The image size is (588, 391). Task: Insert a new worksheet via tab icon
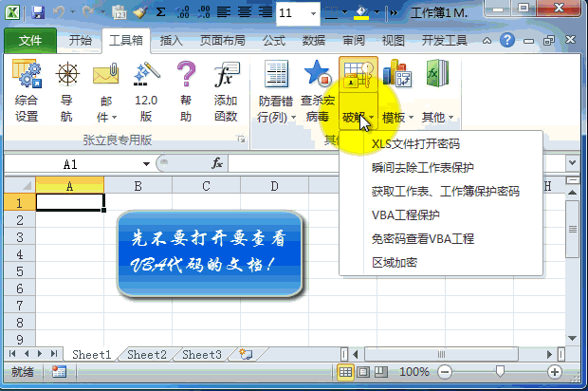[x=246, y=355]
